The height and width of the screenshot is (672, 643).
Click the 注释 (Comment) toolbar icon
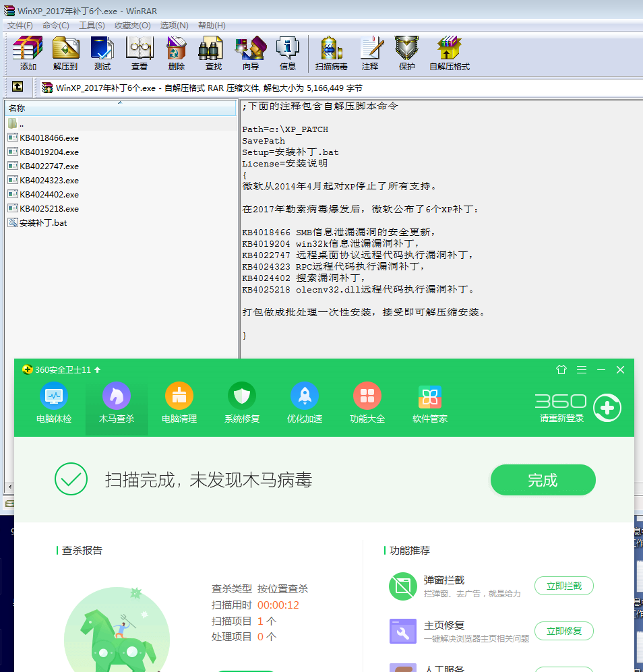[x=370, y=53]
